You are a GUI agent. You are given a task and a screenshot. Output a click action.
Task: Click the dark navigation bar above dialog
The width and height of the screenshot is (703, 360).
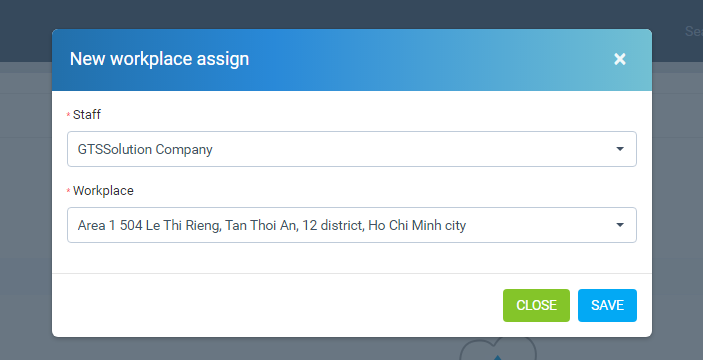pyautogui.click(x=352, y=13)
